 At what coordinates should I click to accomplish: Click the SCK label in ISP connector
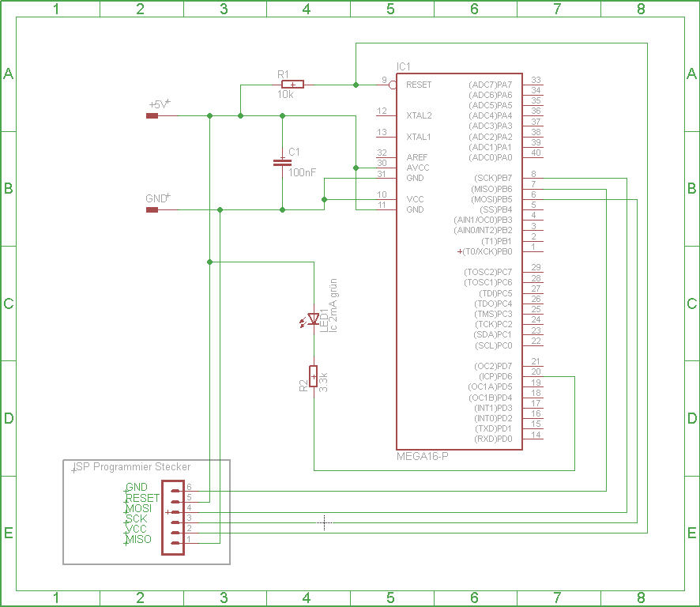tap(136, 518)
